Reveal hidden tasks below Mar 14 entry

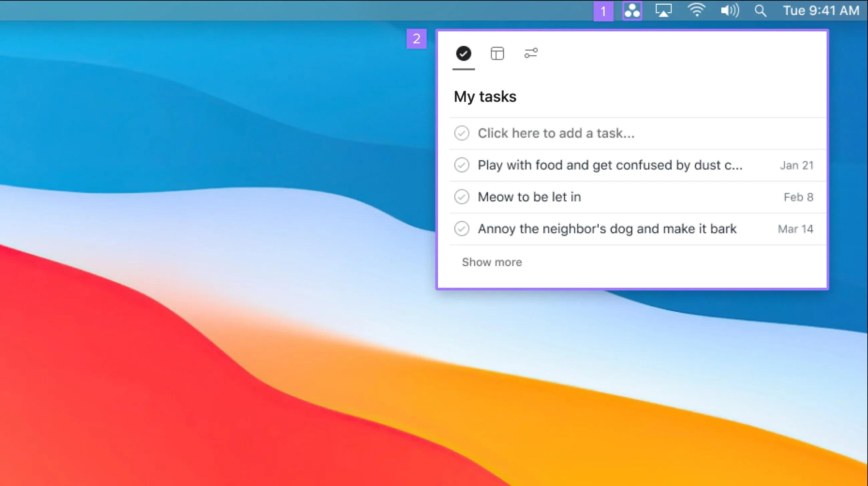(x=491, y=262)
